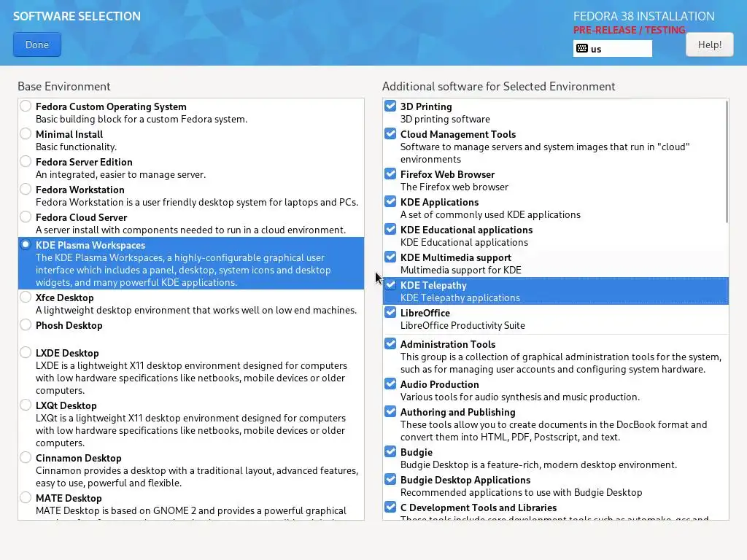Toggle the LibreOffice checkbox
The image size is (747, 560).
pos(390,312)
